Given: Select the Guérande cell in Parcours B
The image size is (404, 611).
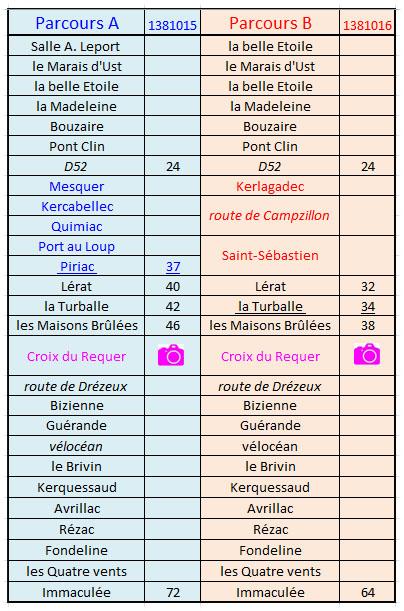Looking at the screenshot, I should [270, 425].
